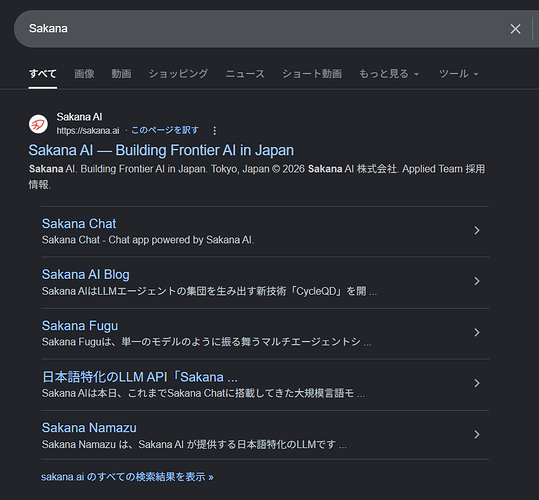
Task: Go to the ショート動画 tab
Action: tap(312, 74)
